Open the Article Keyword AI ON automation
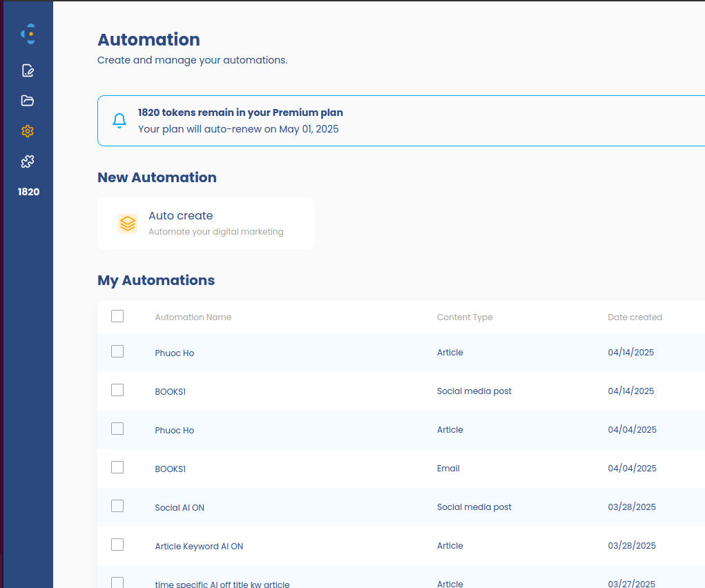 [x=199, y=547]
